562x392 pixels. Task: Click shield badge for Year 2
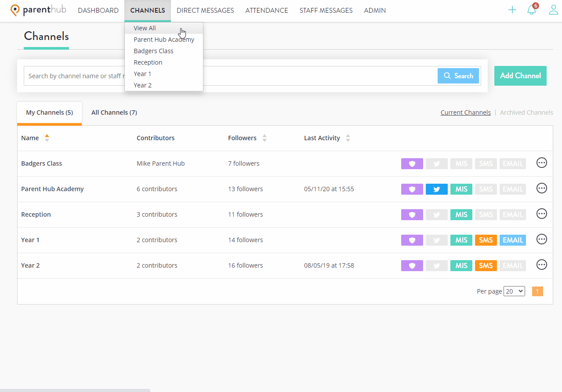click(412, 265)
